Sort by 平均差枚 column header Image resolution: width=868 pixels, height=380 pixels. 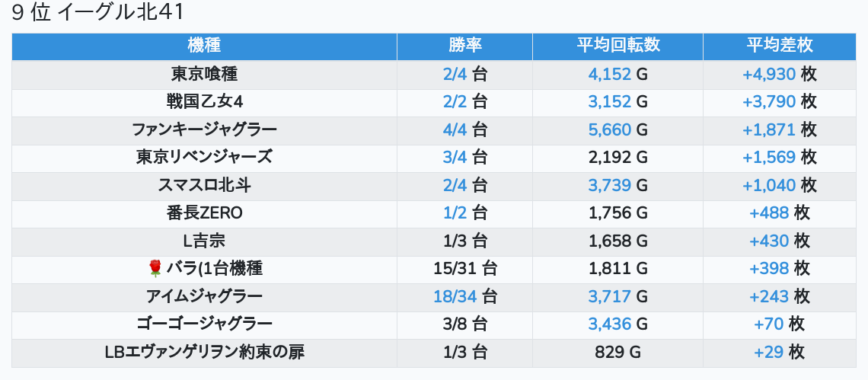click(x=779, y=46)
